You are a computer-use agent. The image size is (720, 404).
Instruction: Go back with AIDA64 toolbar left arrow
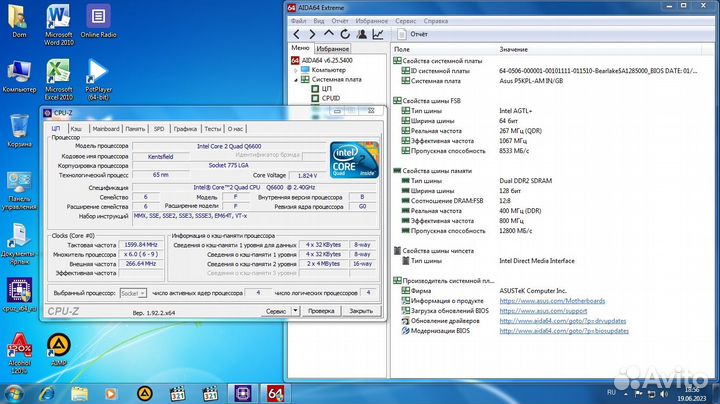297,34
